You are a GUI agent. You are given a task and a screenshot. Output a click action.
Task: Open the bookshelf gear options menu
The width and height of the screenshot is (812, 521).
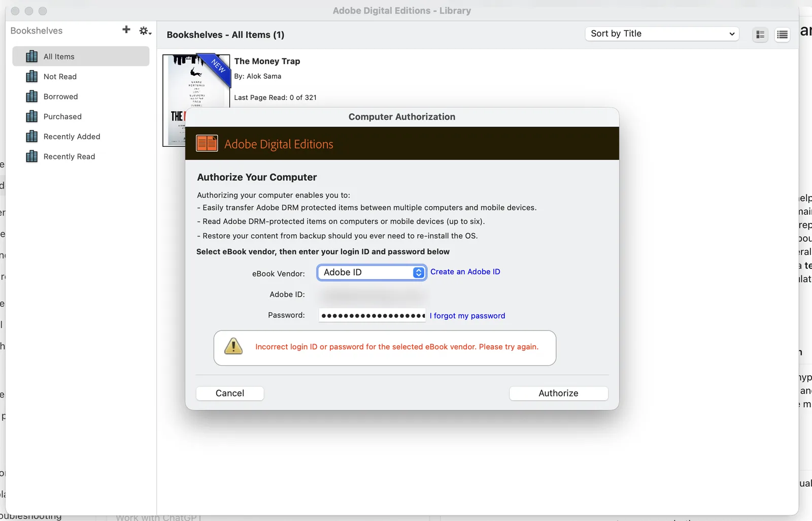[145, 31]
